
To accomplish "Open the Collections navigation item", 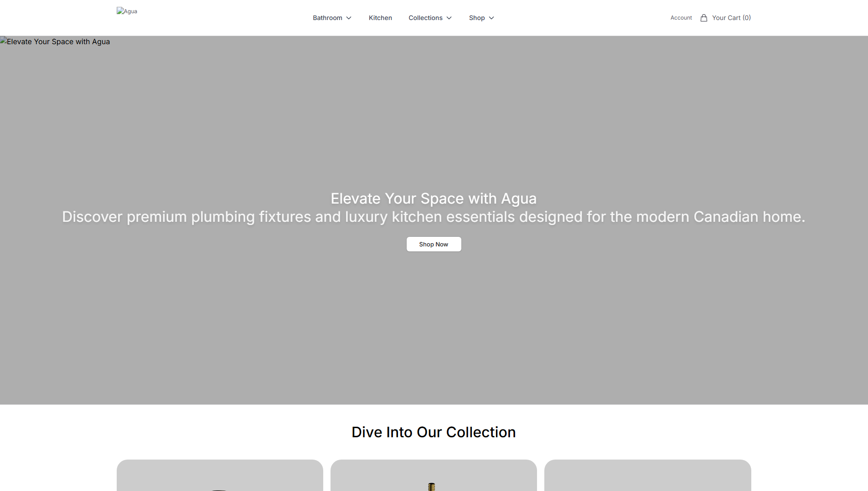I will pyautogui.click(x=425, y=18).
